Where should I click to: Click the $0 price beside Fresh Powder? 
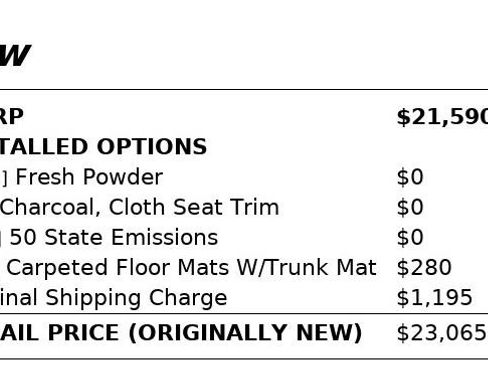pos(410,177)
